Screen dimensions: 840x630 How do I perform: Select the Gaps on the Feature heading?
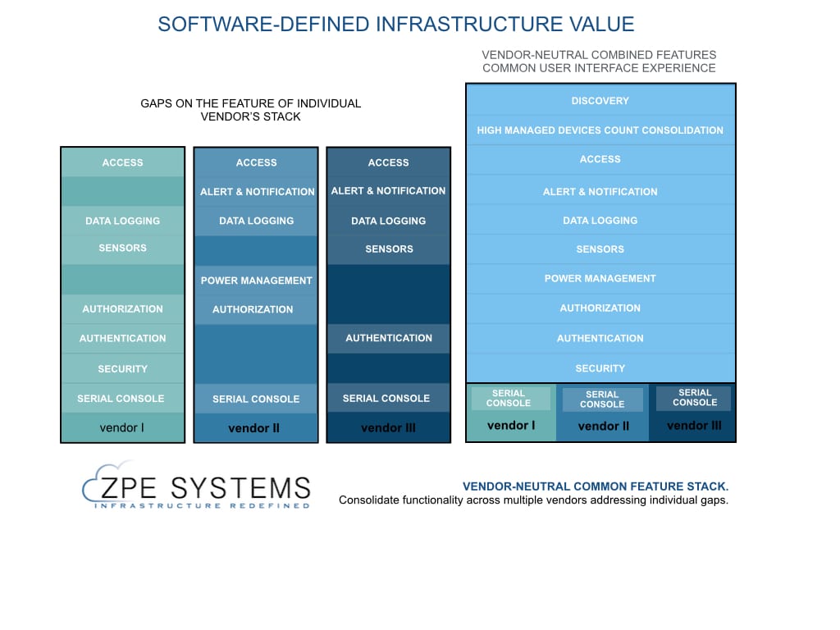250,110
